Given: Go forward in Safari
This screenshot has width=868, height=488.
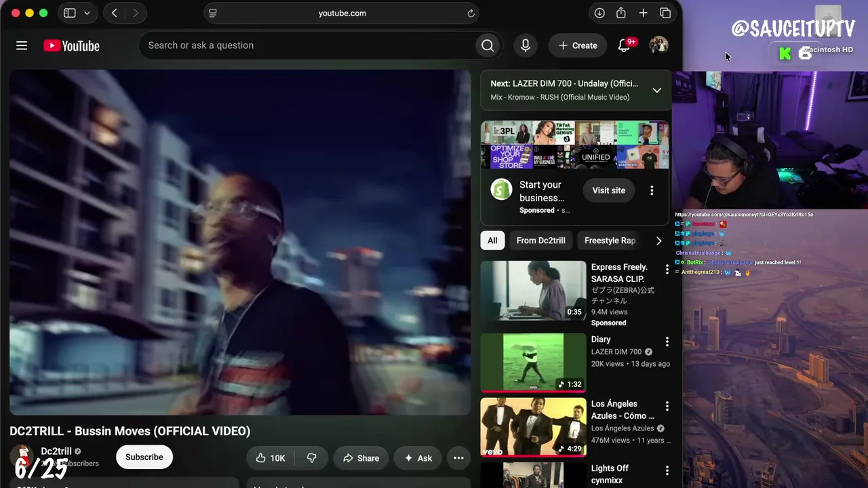Looking at the screenshot, I should (x=136, y=13).
